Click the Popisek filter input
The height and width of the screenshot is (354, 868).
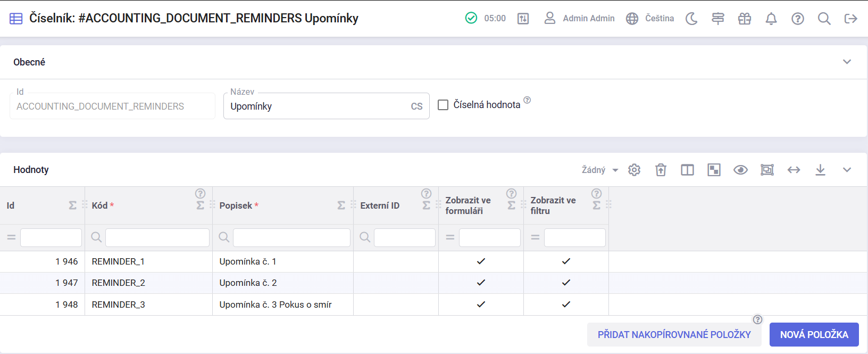[x=291, y=237]
